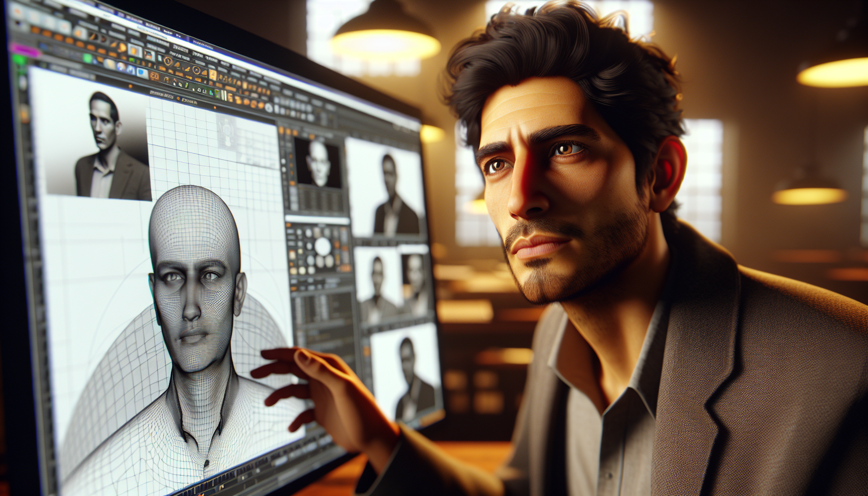
Task: Click the white input bar above the material panel
Action: click(x=317, y=219)
